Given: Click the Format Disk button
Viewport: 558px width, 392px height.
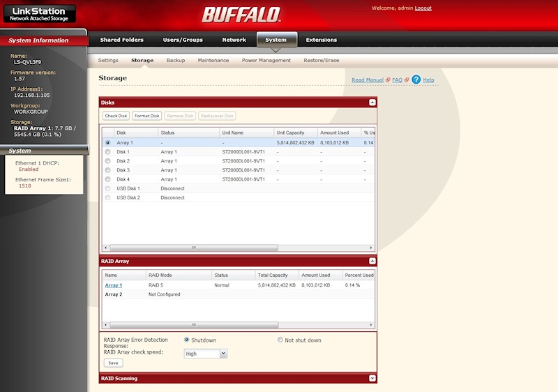Looking at the screenshot, I should coord(146,116).
